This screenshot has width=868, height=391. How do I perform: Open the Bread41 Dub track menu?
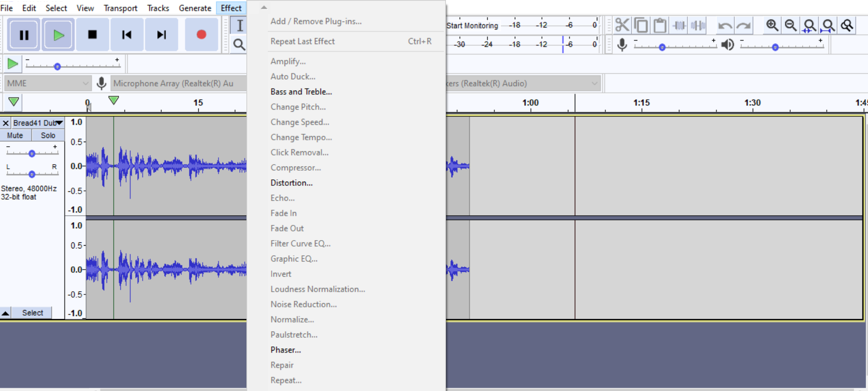coord(38,123)
